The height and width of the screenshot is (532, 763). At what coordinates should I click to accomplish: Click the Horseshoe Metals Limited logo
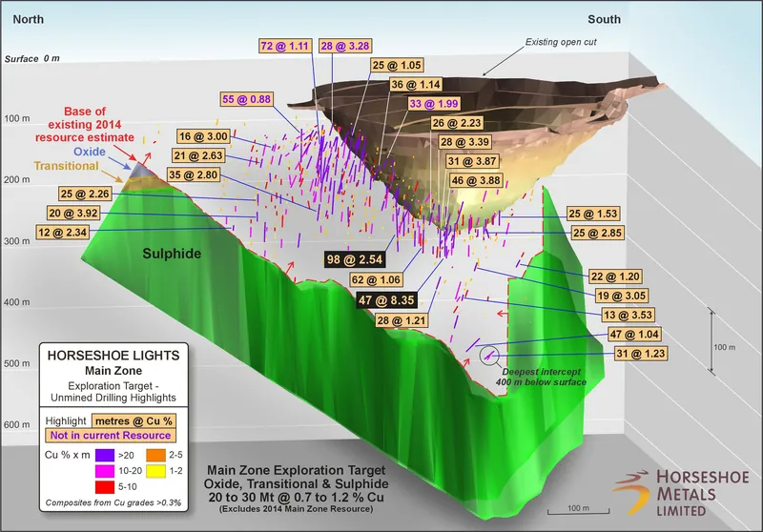[680, 492]
